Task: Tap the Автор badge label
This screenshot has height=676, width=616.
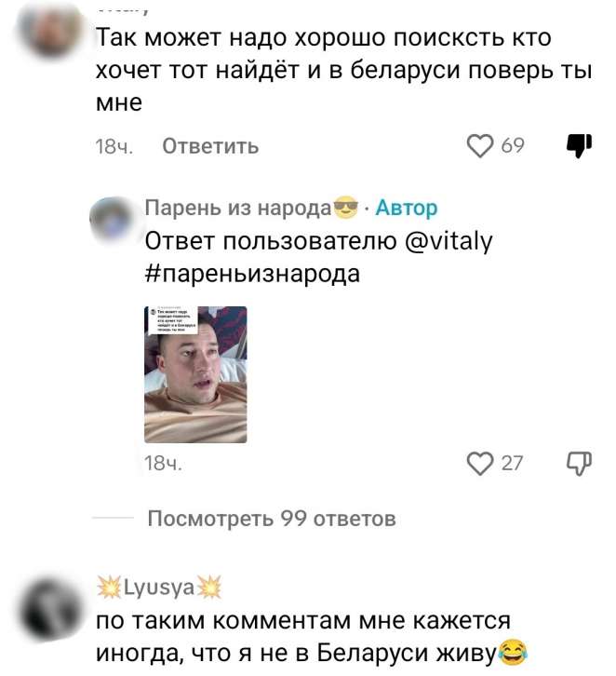Action: [x=407, y=209]
